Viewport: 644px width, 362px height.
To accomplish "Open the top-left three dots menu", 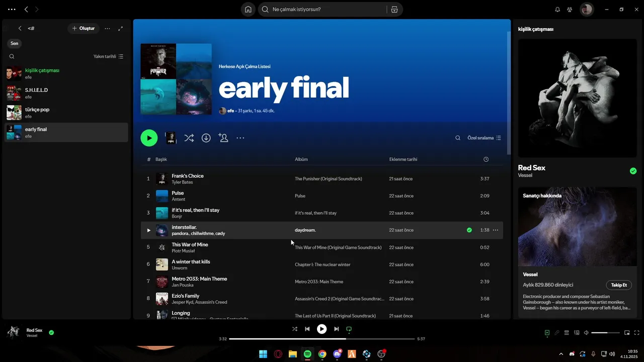I will pyautogui.click(x=12, y=9).
